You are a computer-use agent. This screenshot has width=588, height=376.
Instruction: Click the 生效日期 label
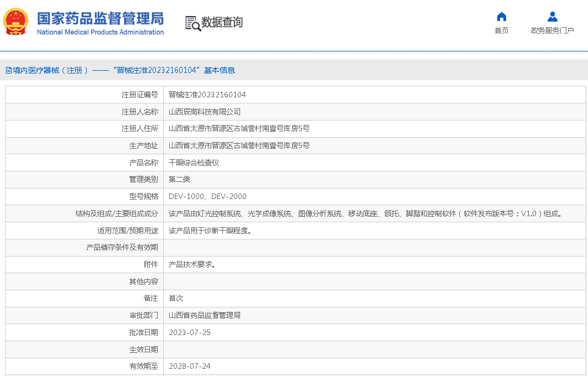click(144, 349)
